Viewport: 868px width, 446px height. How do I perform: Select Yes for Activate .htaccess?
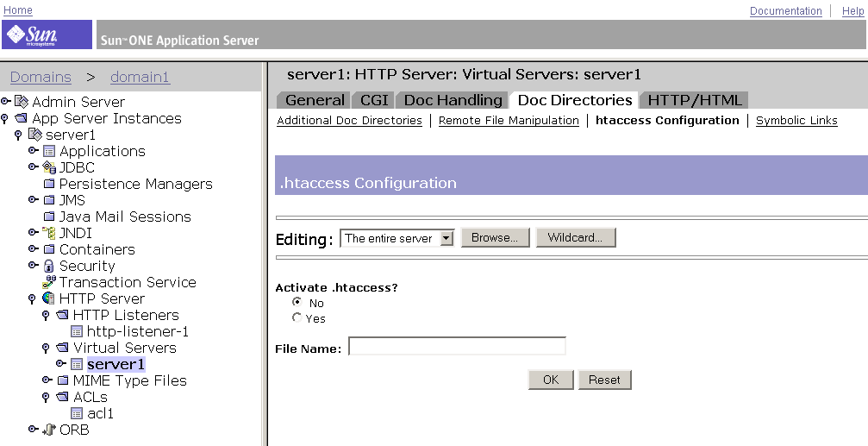tap(297, 317)
